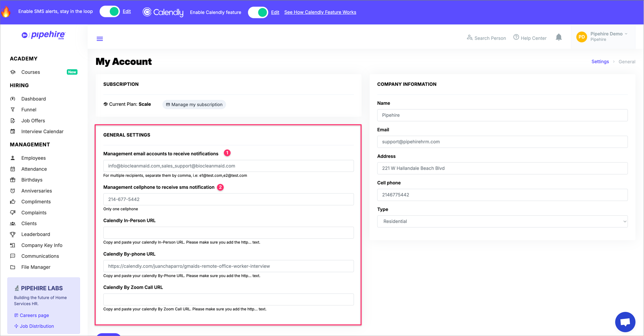The image size is (644, 336).
Task: Click management email accounts field
Action: point(229,166)
